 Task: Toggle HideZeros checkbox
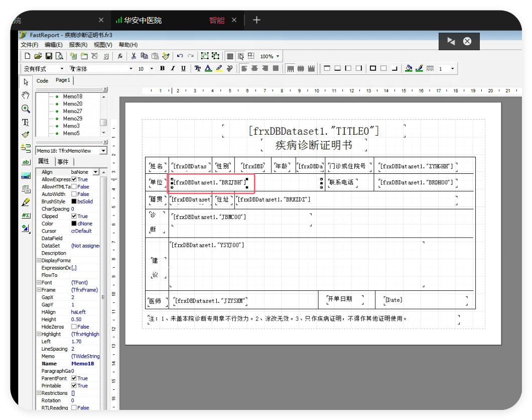74,327
